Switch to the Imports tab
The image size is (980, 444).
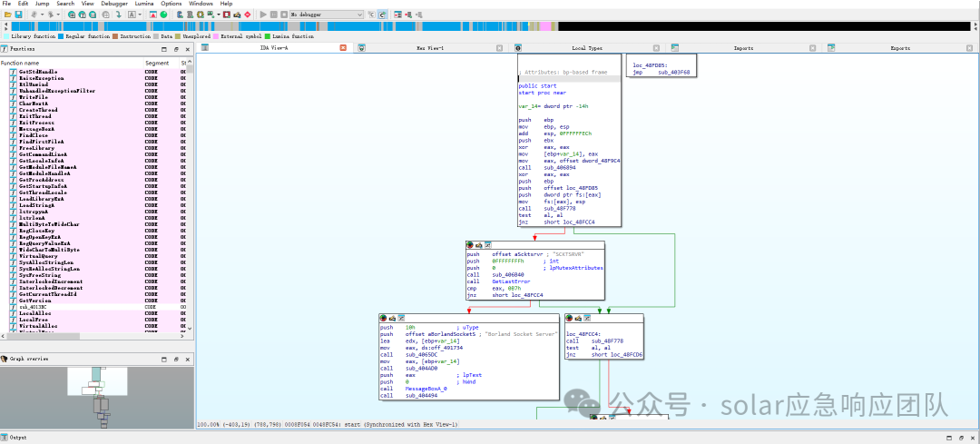(743, 48)
